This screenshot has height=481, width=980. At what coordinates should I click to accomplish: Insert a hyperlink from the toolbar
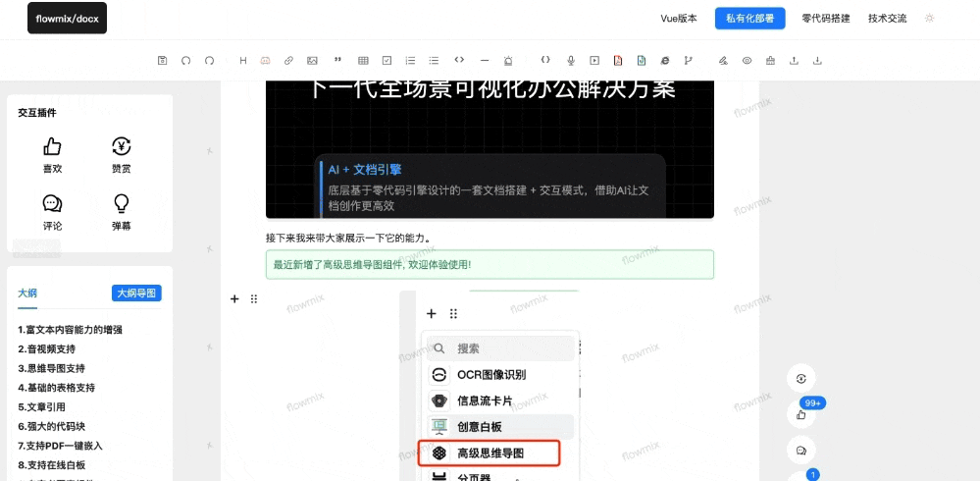pyautogui.click(x=288, y=61)
